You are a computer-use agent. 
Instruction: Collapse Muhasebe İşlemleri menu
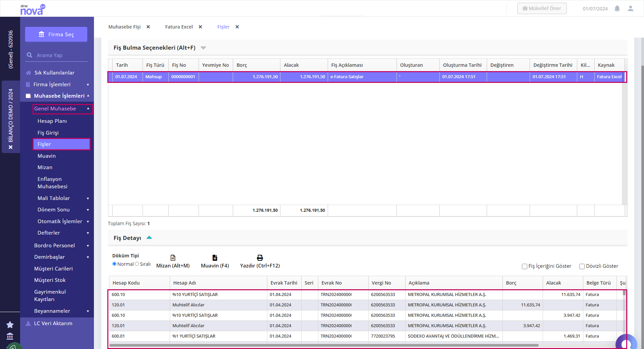(88, 96)
